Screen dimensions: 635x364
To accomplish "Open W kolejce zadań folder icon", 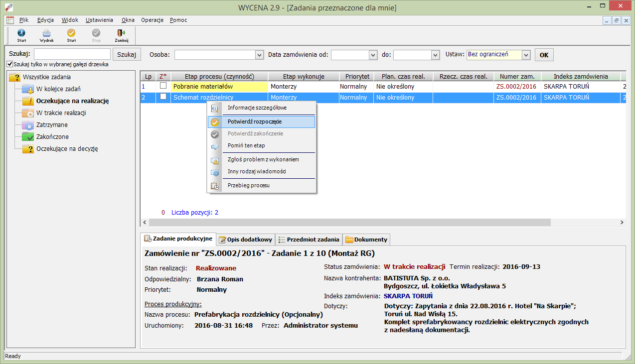I will click(27, 89).
